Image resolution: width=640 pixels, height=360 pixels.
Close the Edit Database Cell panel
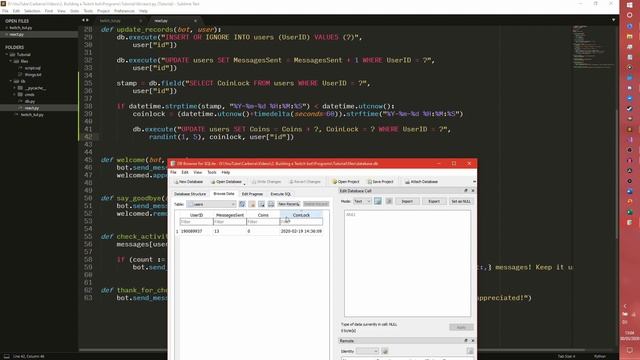[473, 191]
